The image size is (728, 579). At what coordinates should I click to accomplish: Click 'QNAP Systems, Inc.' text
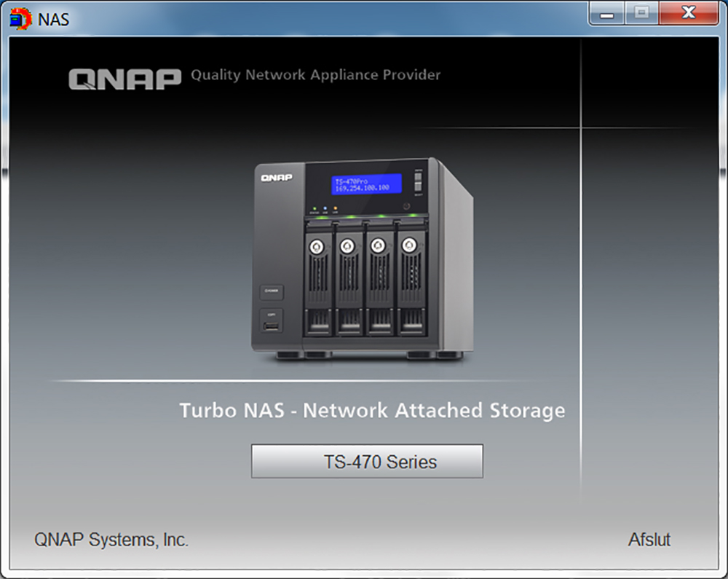(111, 540)
